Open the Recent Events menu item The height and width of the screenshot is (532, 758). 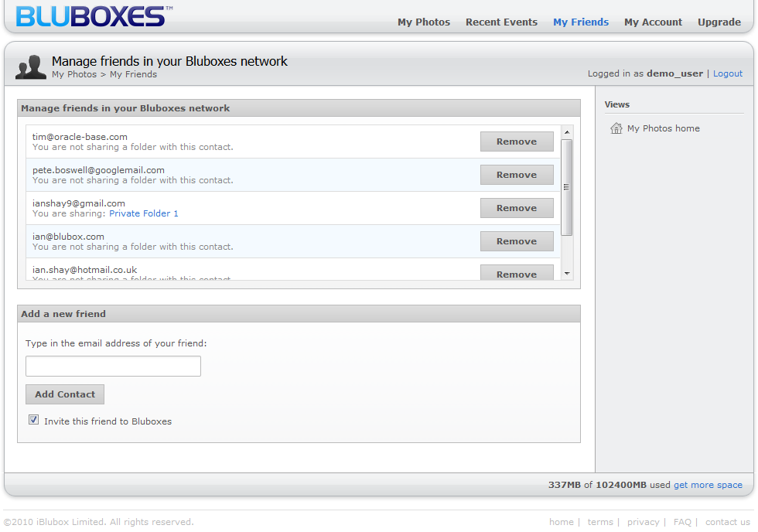click(x=501, y=22)
